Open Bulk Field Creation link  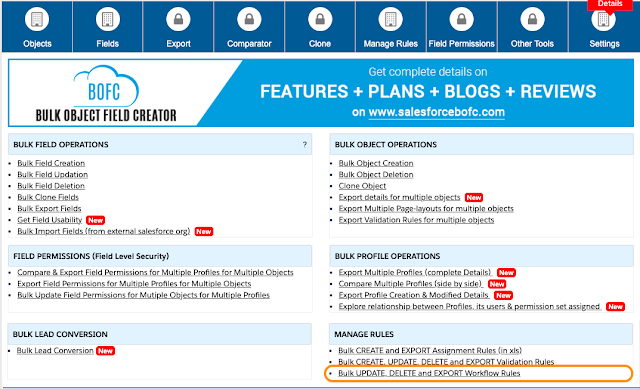tap(51, 163)
